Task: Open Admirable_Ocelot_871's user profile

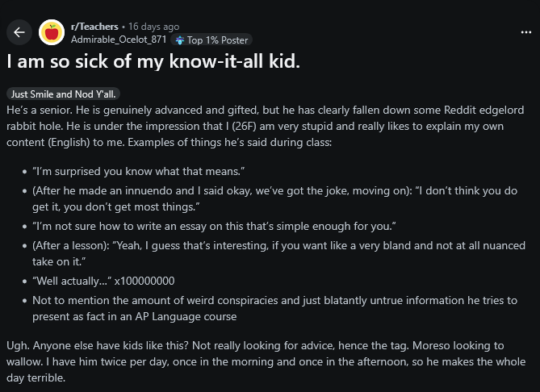Action: click(119, 40)
